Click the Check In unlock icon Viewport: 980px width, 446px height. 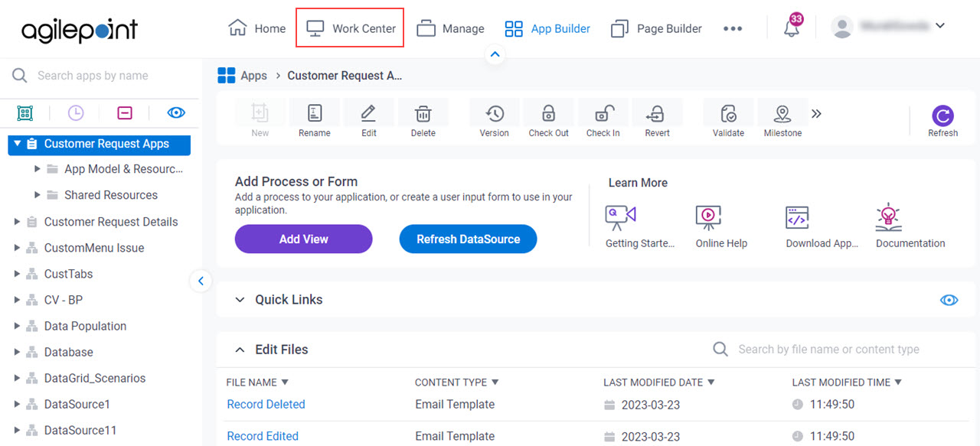point(603,114)
